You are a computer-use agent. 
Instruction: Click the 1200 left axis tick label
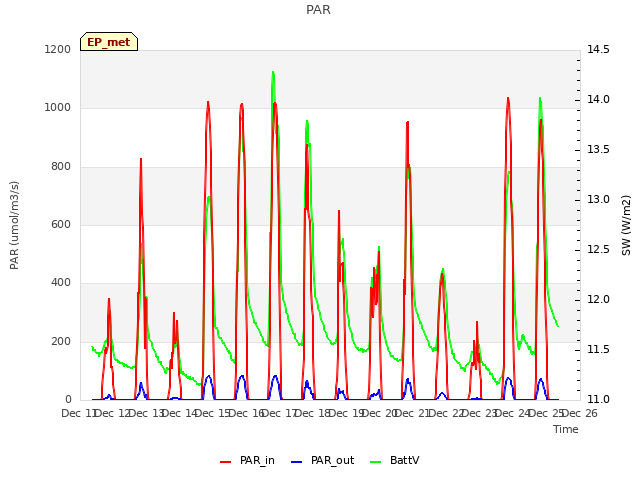pyautogui.click(x=58, y=49)
